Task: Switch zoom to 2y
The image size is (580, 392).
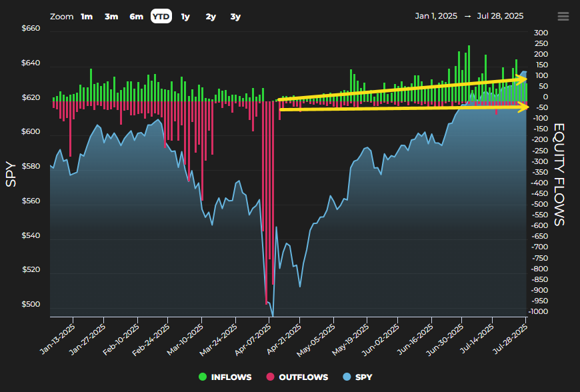Action: (x=211, y=17)
